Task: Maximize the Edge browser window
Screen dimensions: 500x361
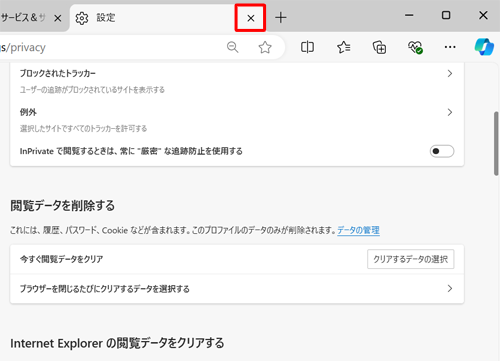Action: [446, 15]
